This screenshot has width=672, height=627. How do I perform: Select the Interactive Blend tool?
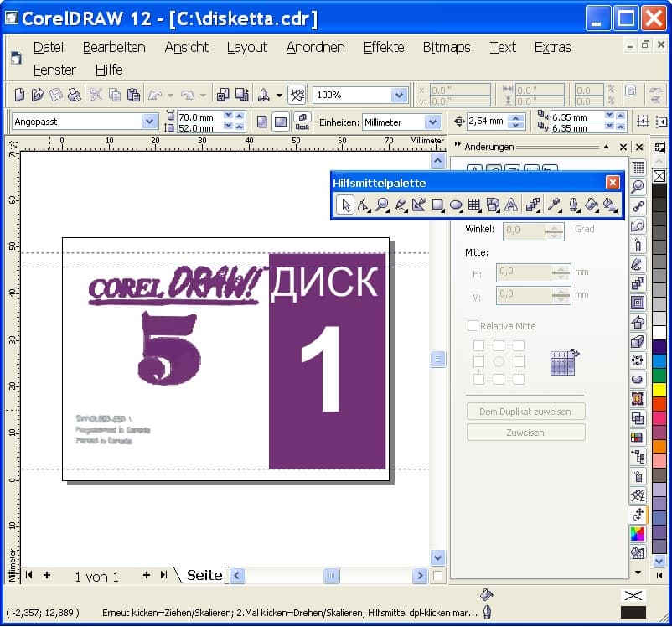click(x=533, y=205)
